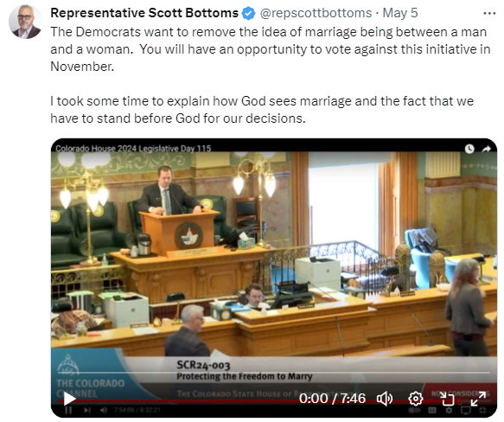Toggle the inner recording's autoplay switch
The image size is (504, 422).
[414, 411]
